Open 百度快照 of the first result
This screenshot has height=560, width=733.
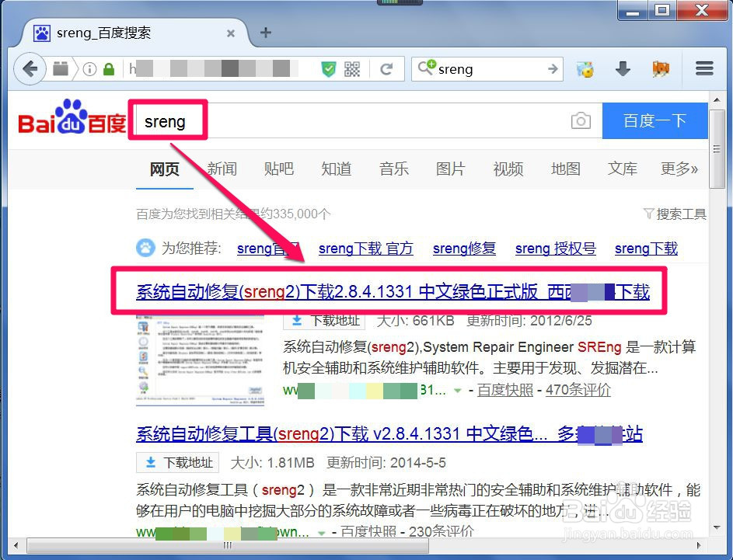click(x=505, y=390)
